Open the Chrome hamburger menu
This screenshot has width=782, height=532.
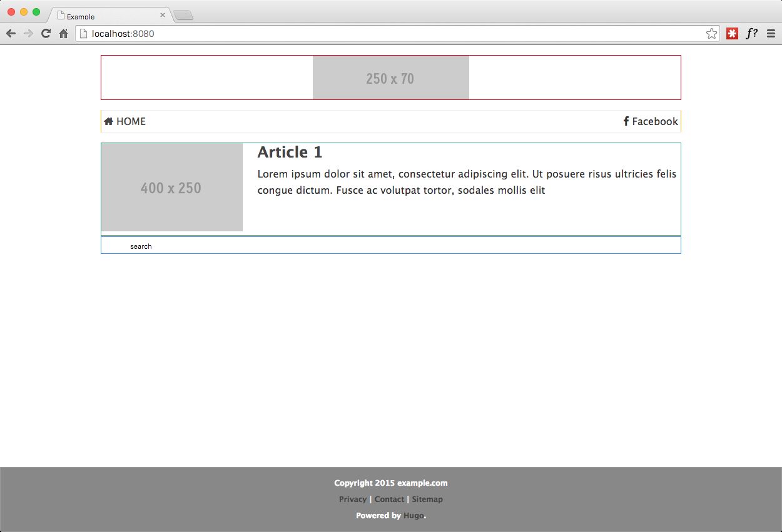[x=771, y=34]
